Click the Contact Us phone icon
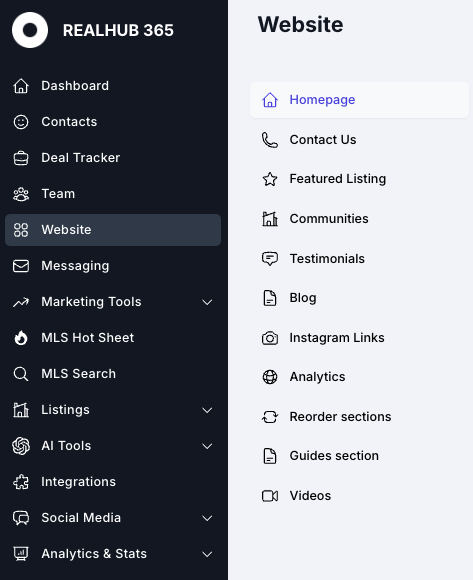The image size is (473, 580). (x=270, y=140)
